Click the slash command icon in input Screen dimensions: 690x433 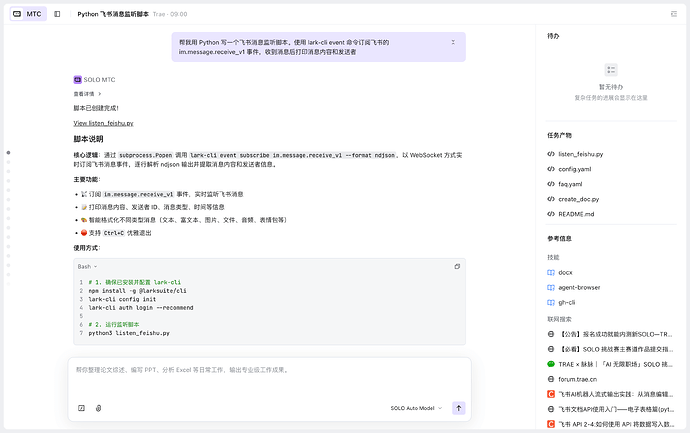point(81,408)
